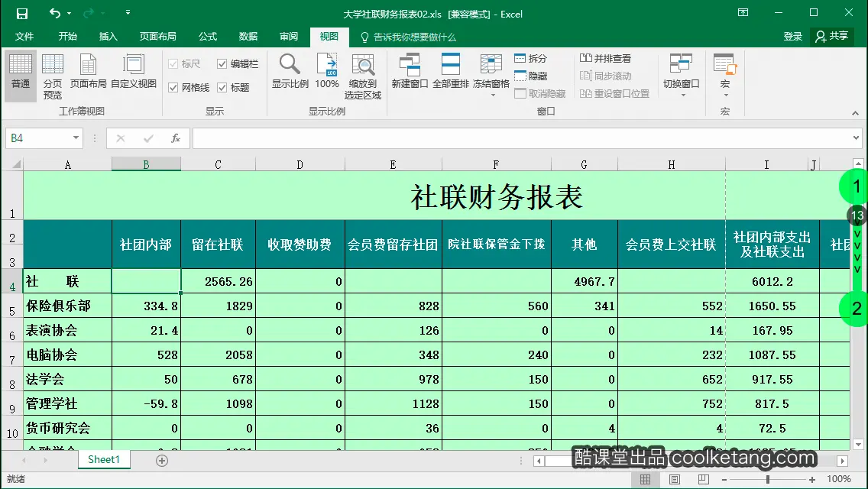Open the Insert (插入) tab
This screenshot has height=489, width=868.
coord(108,37)
